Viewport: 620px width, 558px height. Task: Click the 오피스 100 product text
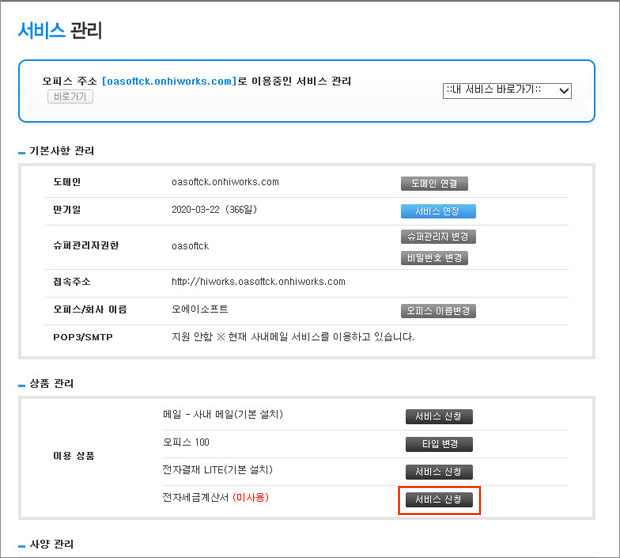[x=186, y=442]
